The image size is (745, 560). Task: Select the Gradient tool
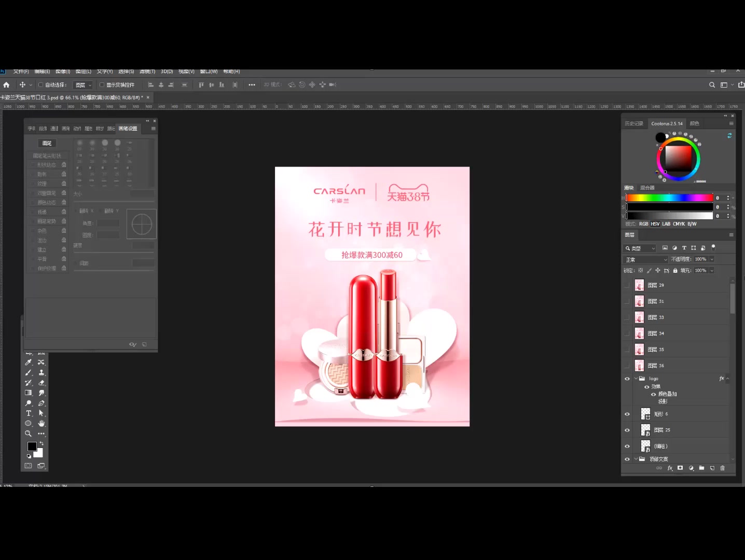[x=29, y=393]
